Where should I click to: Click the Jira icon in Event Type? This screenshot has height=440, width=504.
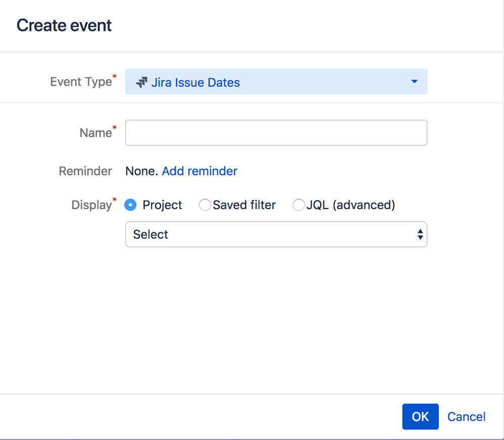click(x=141, y=82)
